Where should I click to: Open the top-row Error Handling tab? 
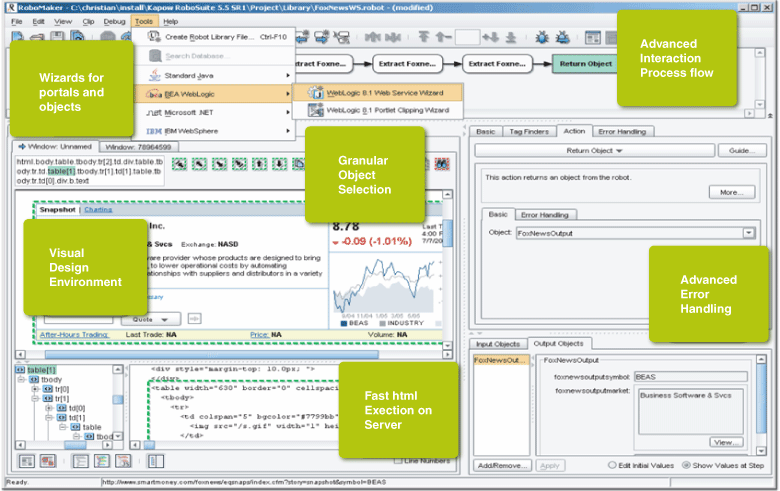622,131
